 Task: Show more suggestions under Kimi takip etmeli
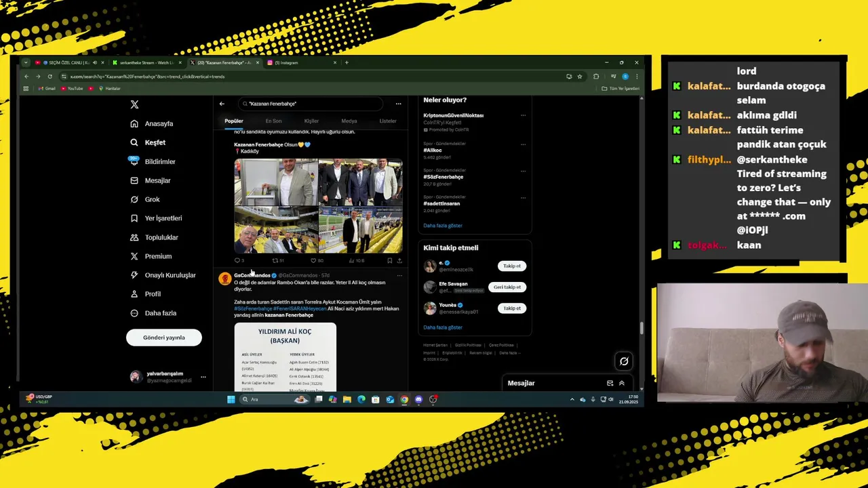[443, 327]
